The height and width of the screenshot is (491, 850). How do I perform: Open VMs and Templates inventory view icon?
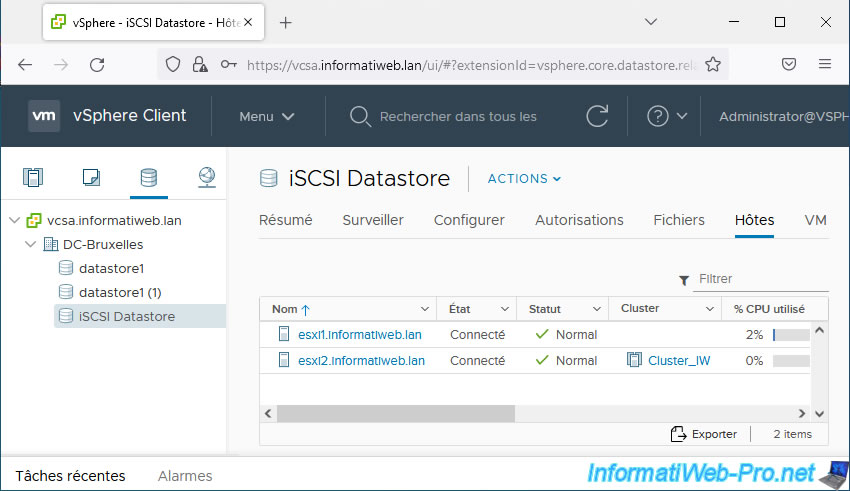coord(91,177)
